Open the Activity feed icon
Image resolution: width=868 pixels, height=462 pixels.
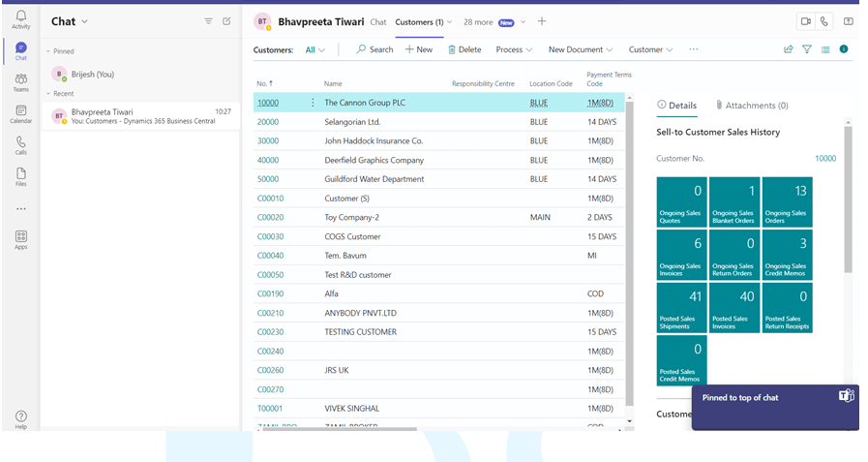click(x=21, y=19)
